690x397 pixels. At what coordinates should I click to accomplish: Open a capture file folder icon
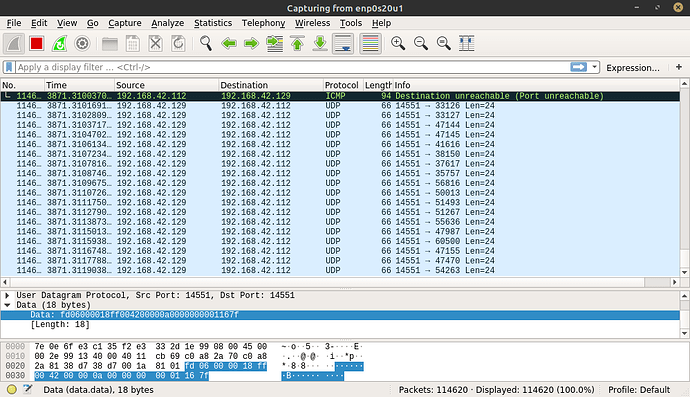pyautogui.click(x=110, y=44)
